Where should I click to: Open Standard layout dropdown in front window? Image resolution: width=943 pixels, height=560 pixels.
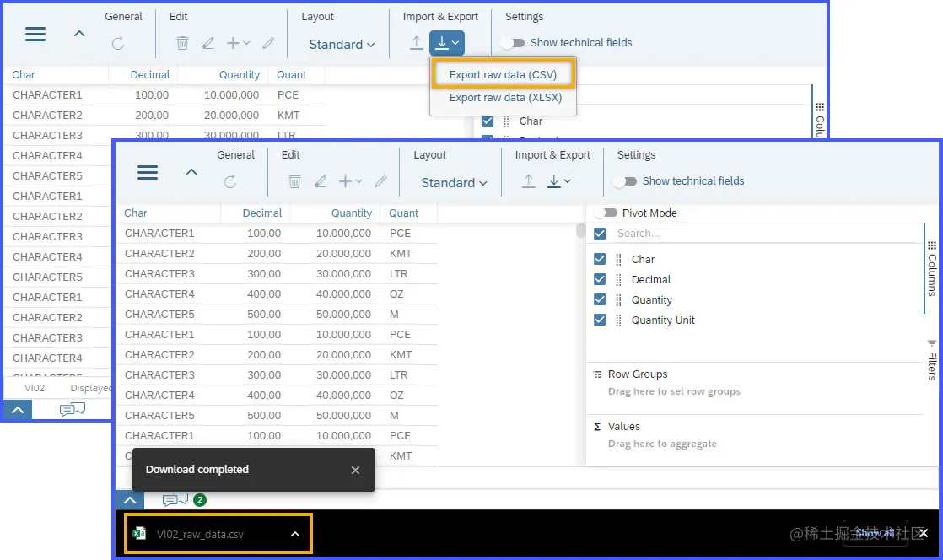point(454,182)
